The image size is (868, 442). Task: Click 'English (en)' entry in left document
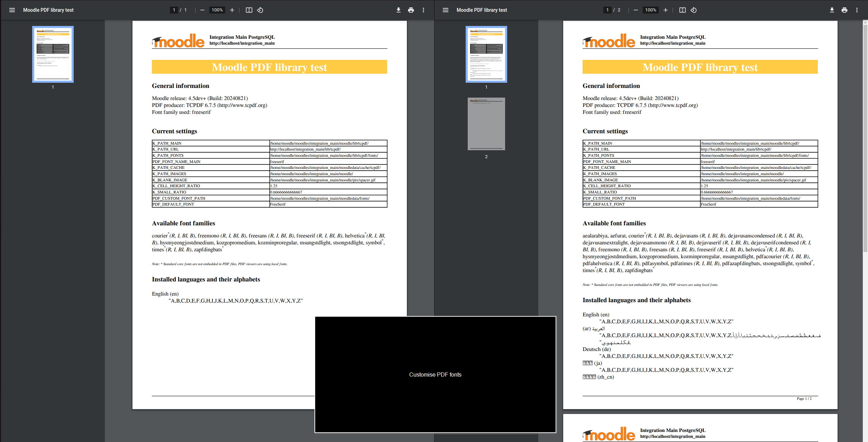165,294
